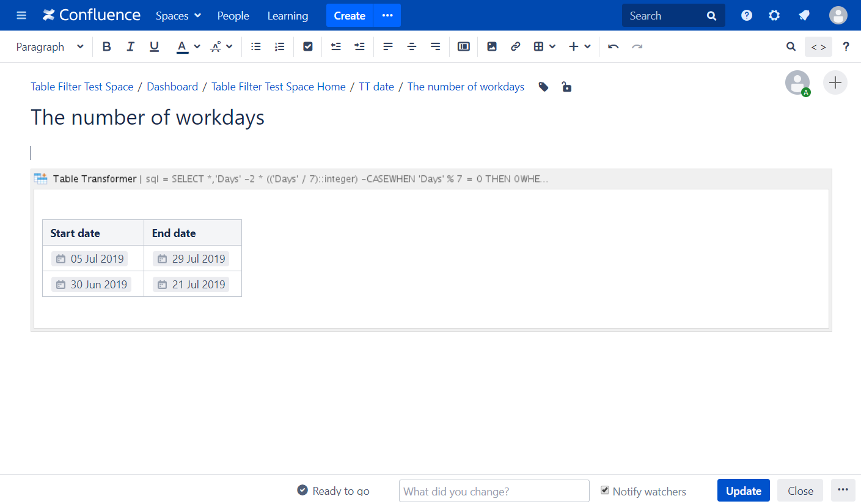Click the insert link icon
The image size is (861, 504).
(x=515, y=47)
